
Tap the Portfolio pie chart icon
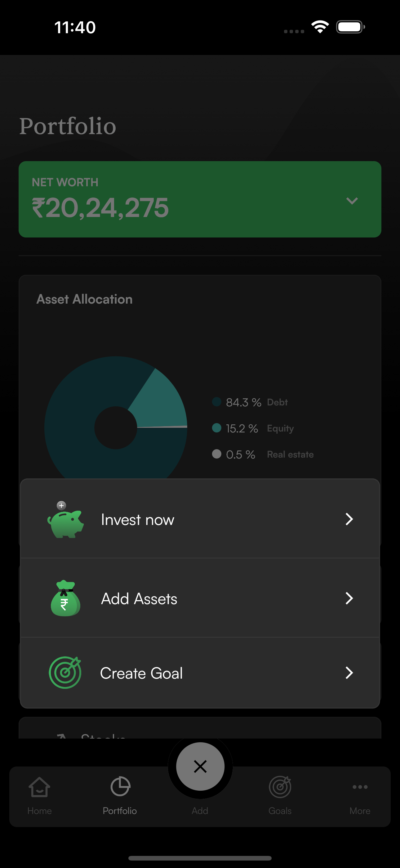pos(120,786)
